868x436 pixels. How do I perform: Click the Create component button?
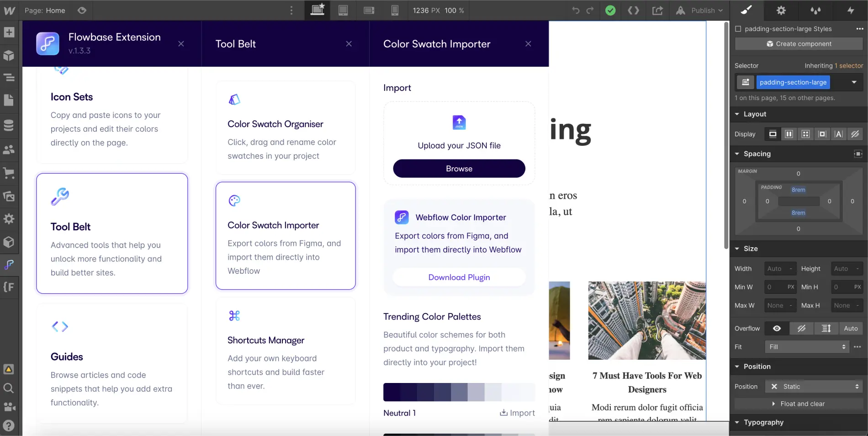tap(799, 44)
